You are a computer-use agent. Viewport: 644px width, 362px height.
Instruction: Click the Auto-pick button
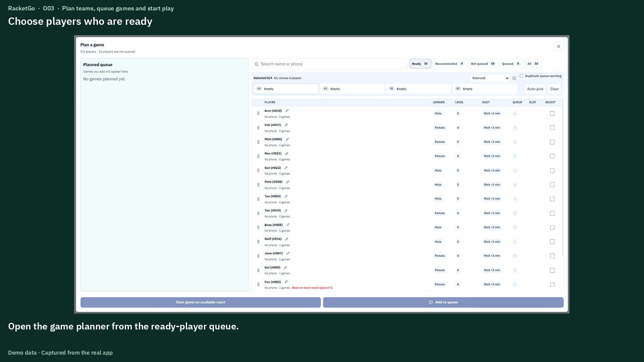coord(535,89)
